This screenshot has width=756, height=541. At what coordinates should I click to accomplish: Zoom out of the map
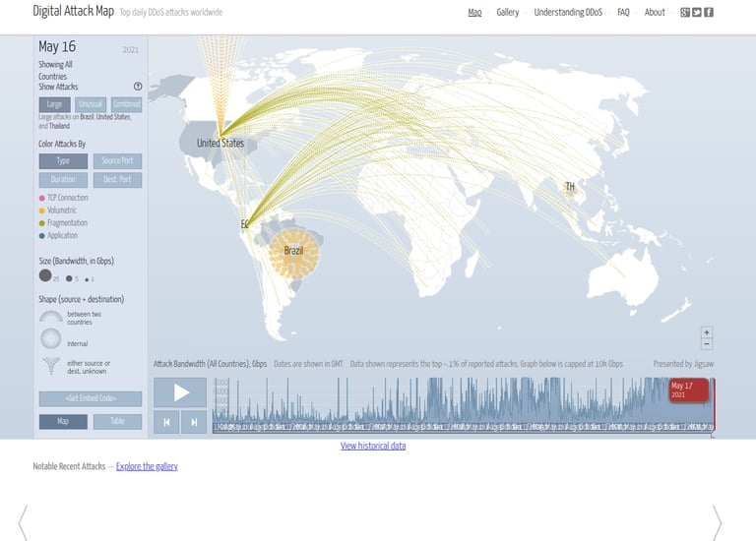point(707,344)
